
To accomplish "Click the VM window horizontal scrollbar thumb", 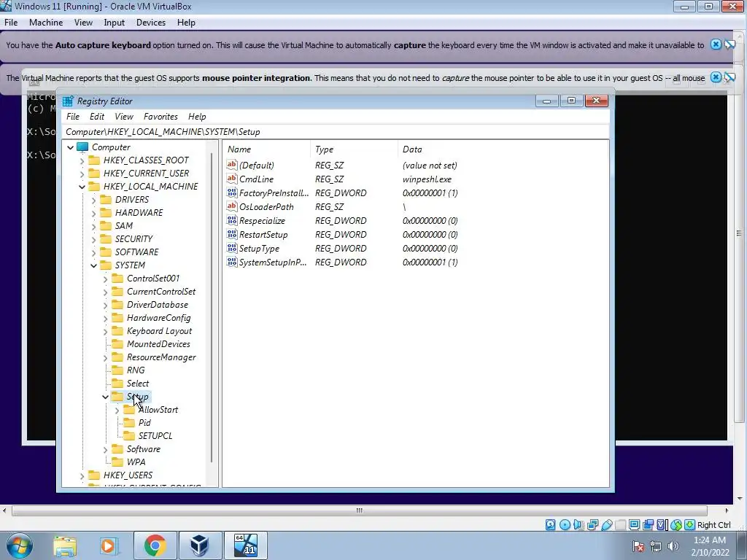I will (x=359, y=510).
